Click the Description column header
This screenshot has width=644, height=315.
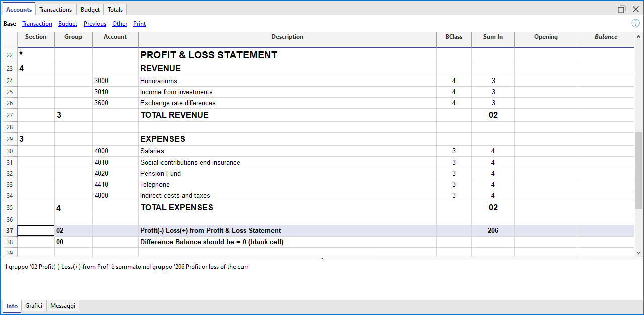click(x=287, y=37)
